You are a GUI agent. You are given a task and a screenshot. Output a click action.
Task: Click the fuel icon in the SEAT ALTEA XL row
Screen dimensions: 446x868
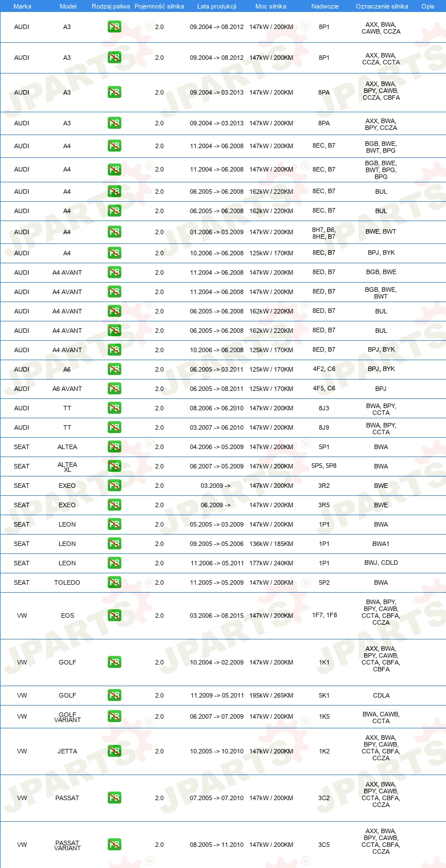(114, 466)
